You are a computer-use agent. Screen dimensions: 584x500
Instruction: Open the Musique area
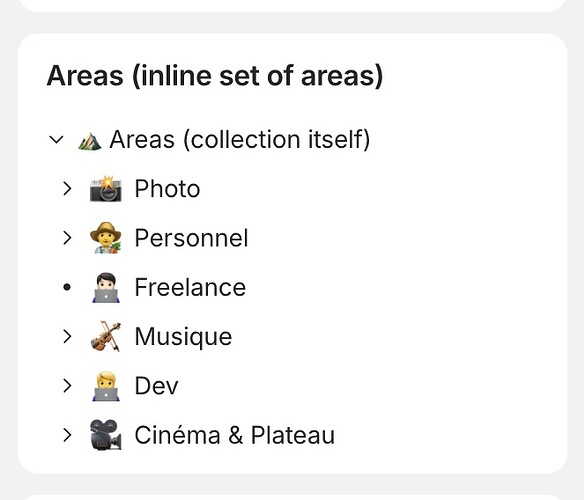(x=183, y=337)
